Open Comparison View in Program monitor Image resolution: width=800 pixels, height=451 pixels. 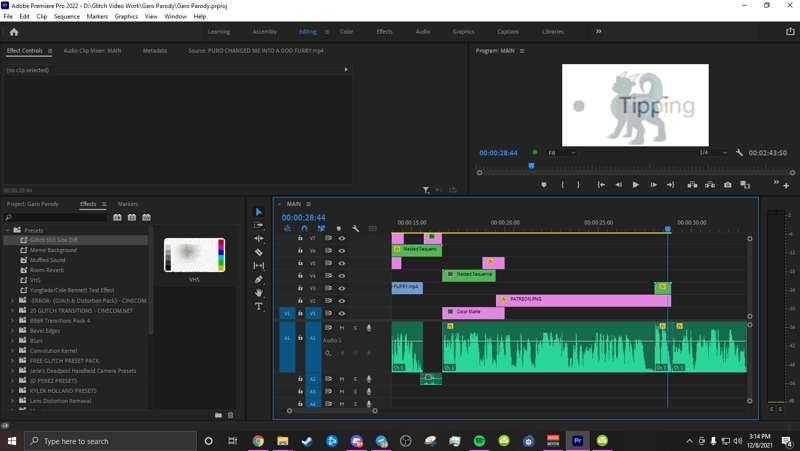click(x=745, y=185)
